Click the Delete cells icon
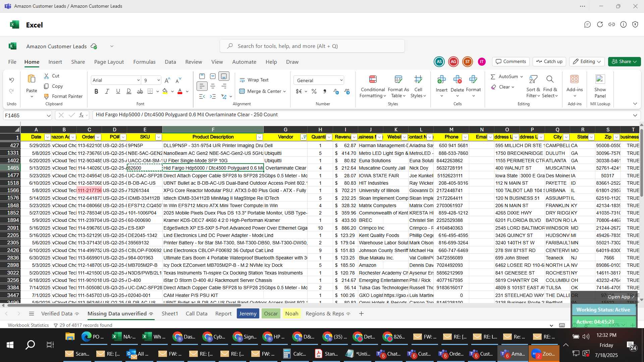 457,79
